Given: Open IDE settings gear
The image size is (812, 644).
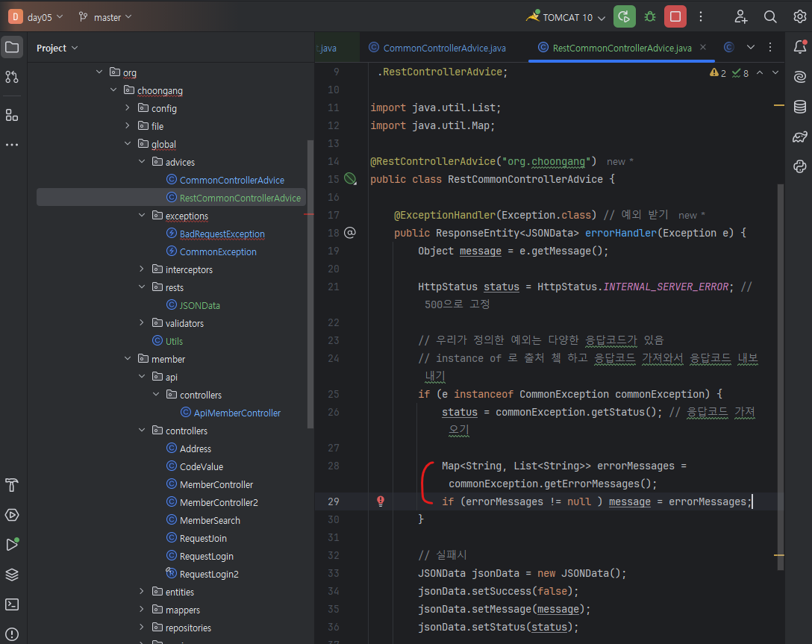Looking at the screenshot, I should click(799, 16).
